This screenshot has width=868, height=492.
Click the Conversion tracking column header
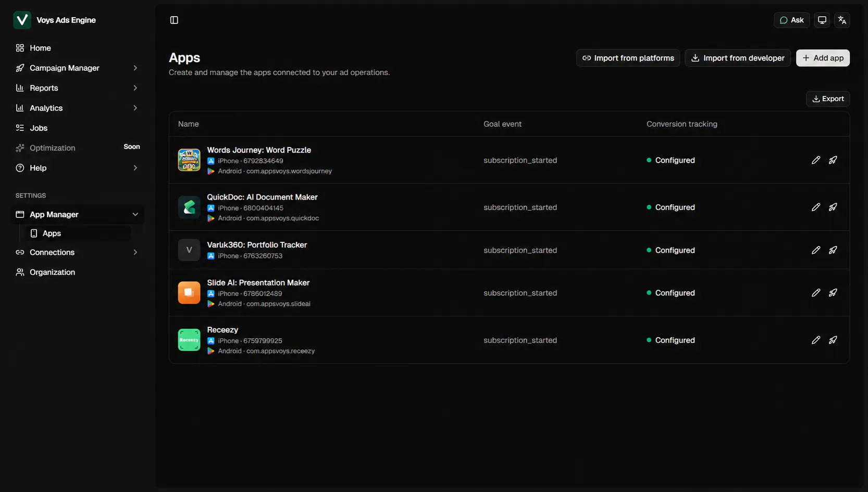(681, 124)
